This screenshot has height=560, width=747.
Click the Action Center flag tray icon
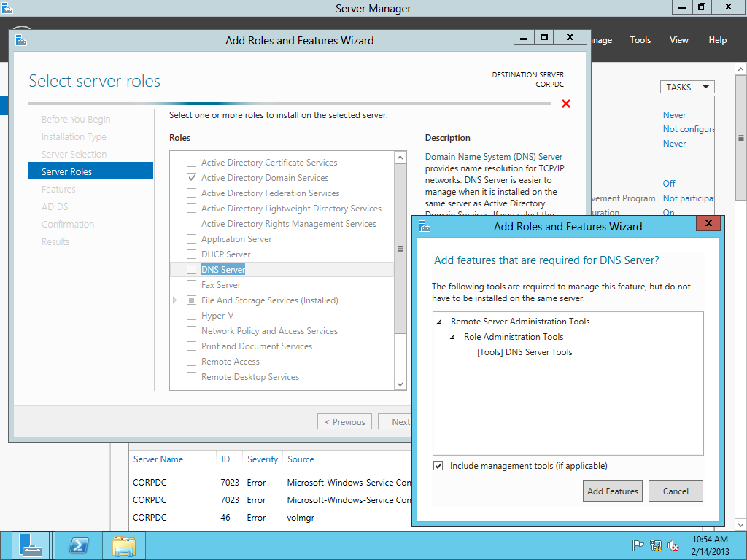tap(638, 545)
